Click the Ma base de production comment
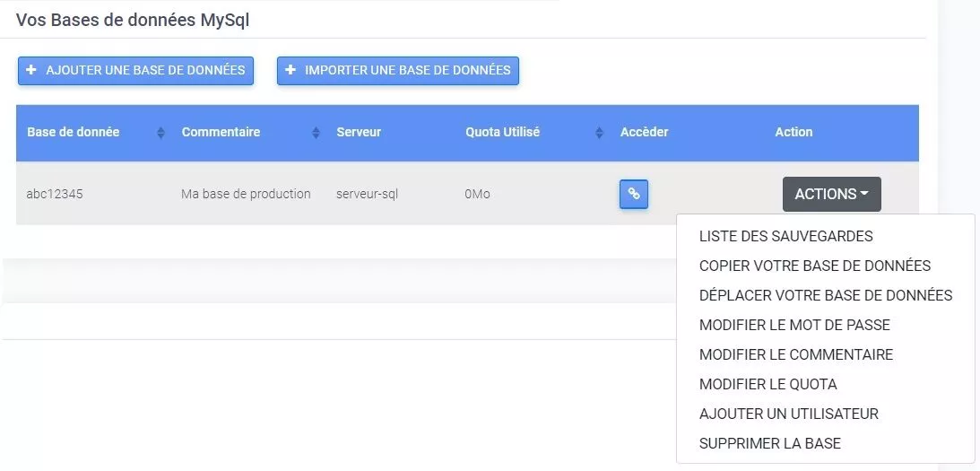Viewport: 980px width, 471px height. (x=246, y=194)
